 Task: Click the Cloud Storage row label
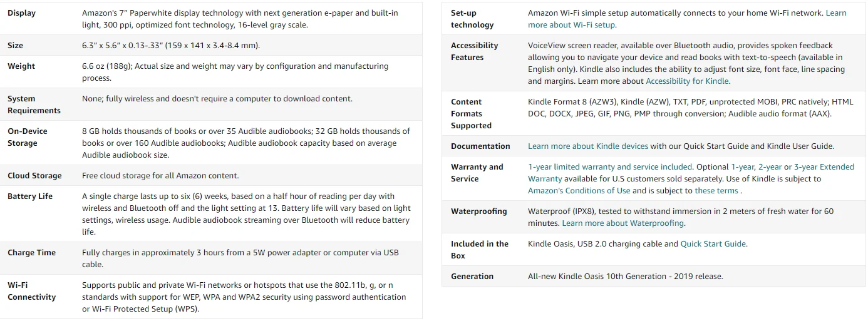[34, 176]
